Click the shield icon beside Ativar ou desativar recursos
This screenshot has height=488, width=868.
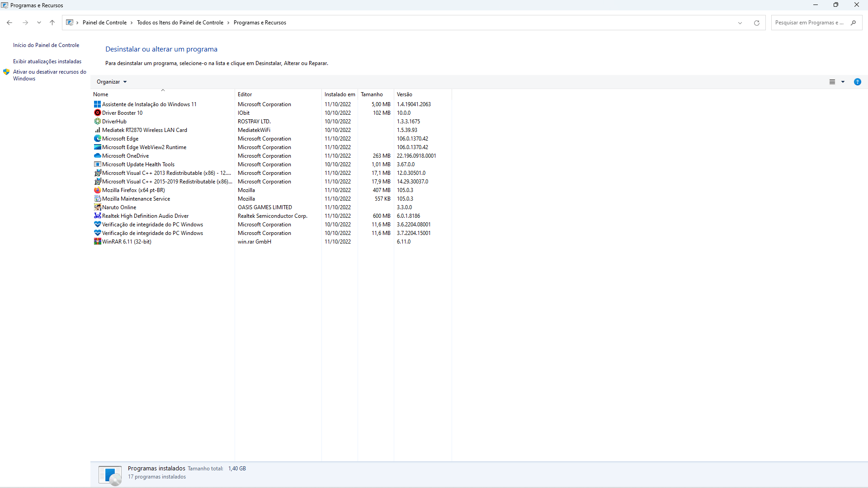(6, 72)
